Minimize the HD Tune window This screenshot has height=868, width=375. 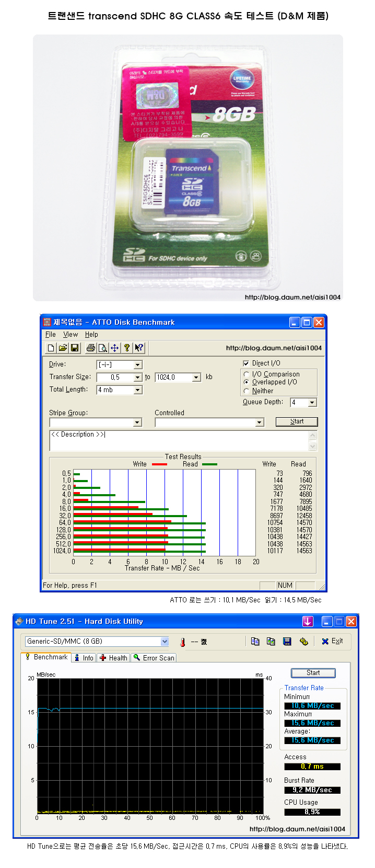327,621
